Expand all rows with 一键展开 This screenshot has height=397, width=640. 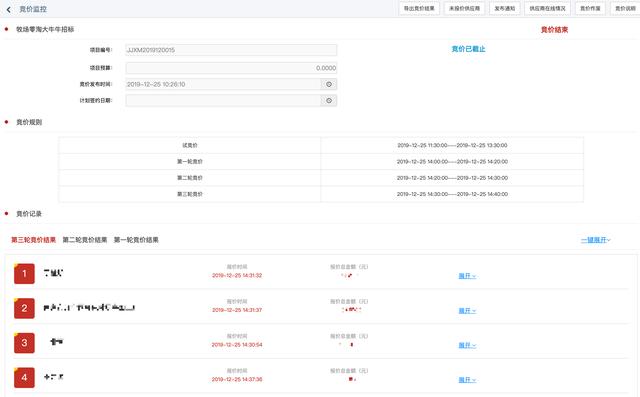coord(596,240)
